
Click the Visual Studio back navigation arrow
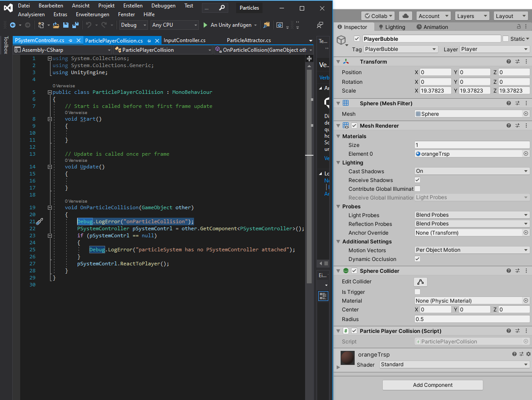tap(13, 25)
